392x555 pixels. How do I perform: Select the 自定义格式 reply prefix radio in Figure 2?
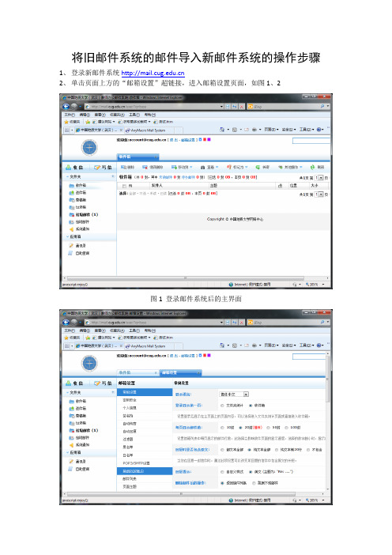click(x=222, y=472)
